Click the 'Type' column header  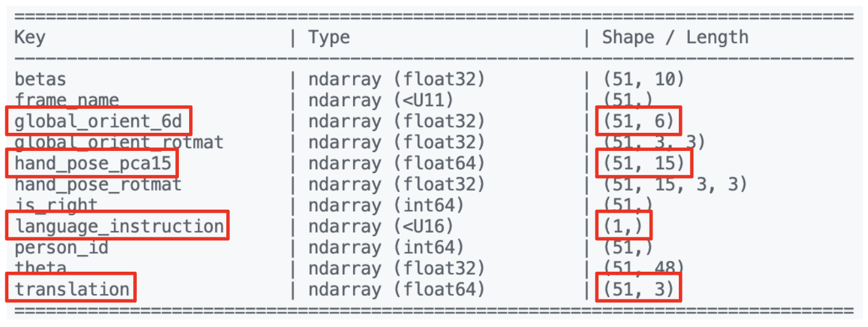click(329, 38)
